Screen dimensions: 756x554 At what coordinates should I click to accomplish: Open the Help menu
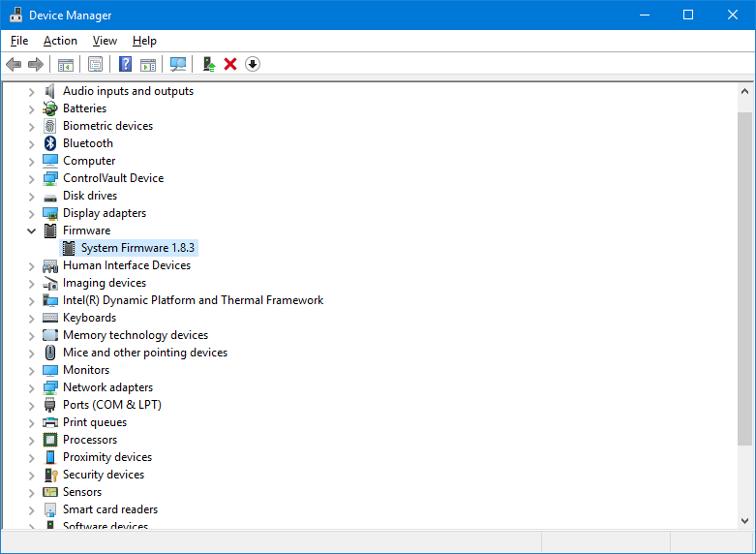click(x=144, y=41)
